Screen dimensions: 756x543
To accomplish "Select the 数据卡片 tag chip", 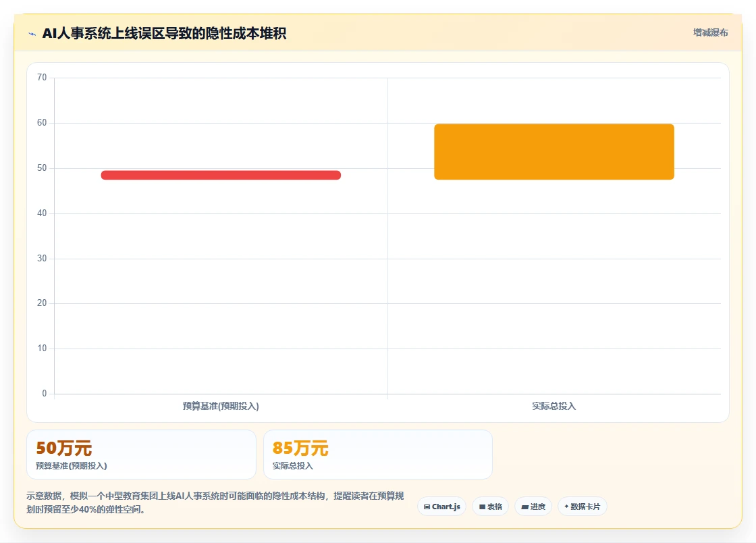I will click(x=583, y=507).
